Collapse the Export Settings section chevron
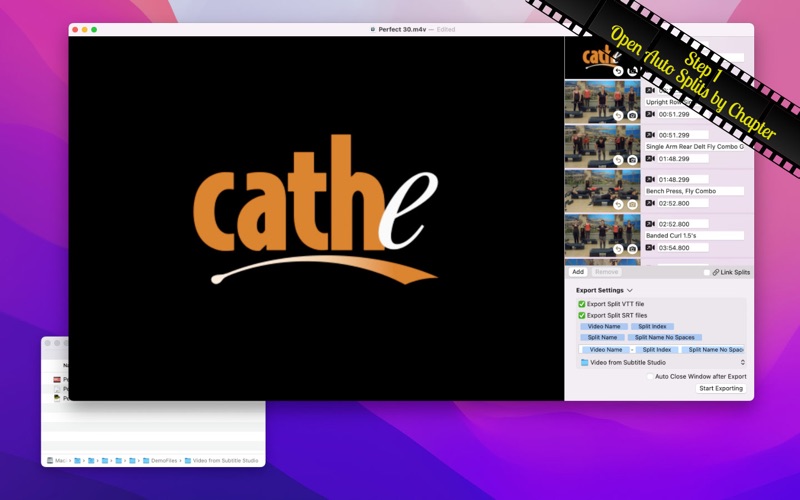This screenshot has height=500, width=800. (630, 290)
